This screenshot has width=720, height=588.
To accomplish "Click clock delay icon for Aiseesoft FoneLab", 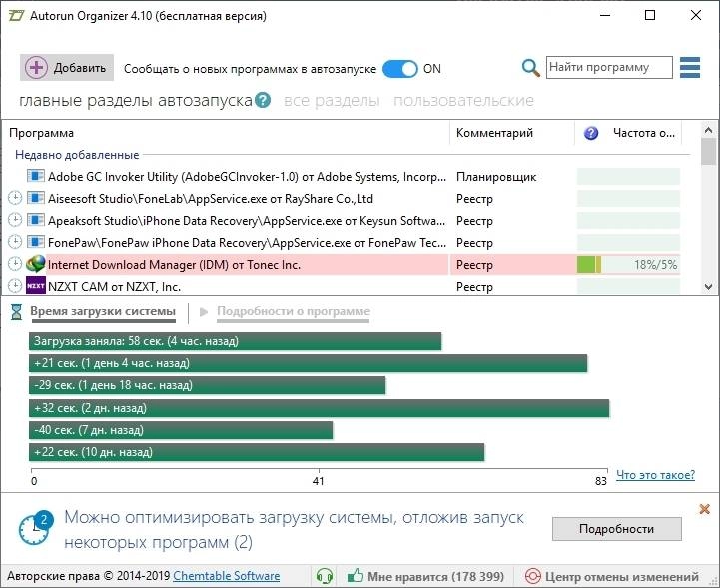I will [15, 199].
